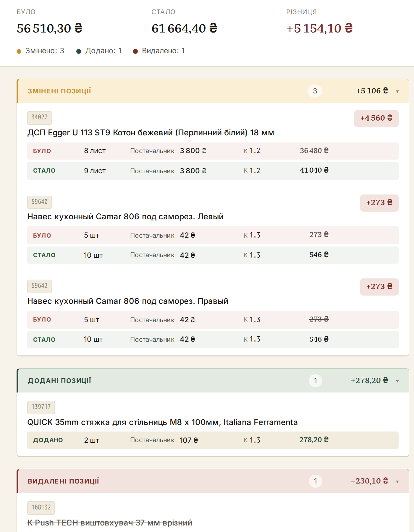The width and height of the screenshot is (414, 532).
Task: Click the Навес кухонный Camar 806 Левый name
Action: click(x=125, y=217)
